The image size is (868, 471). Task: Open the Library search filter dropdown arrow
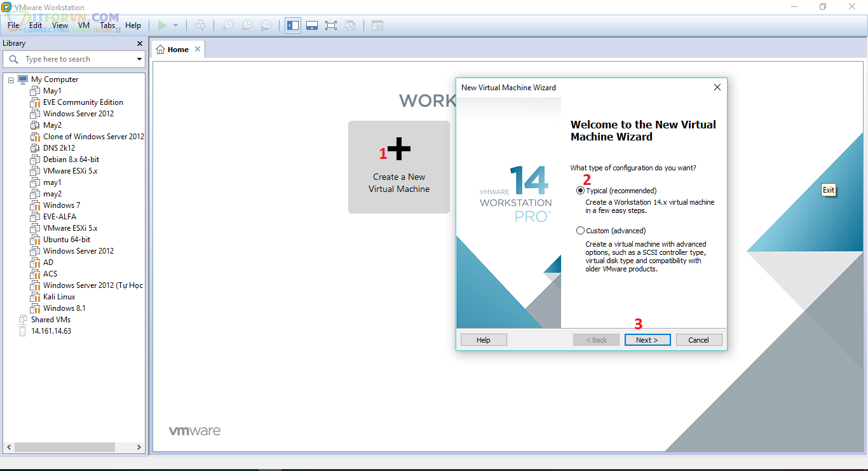point(139,59)
